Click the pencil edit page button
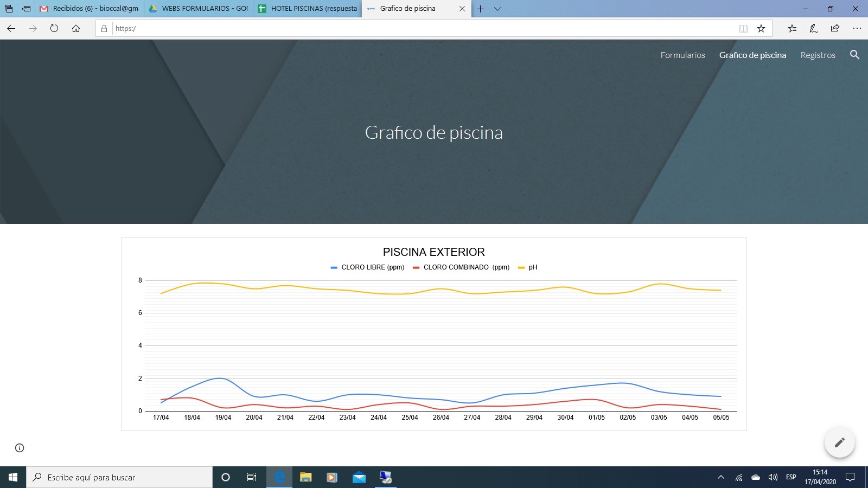The image size is (868, 488). pos(839,442)
